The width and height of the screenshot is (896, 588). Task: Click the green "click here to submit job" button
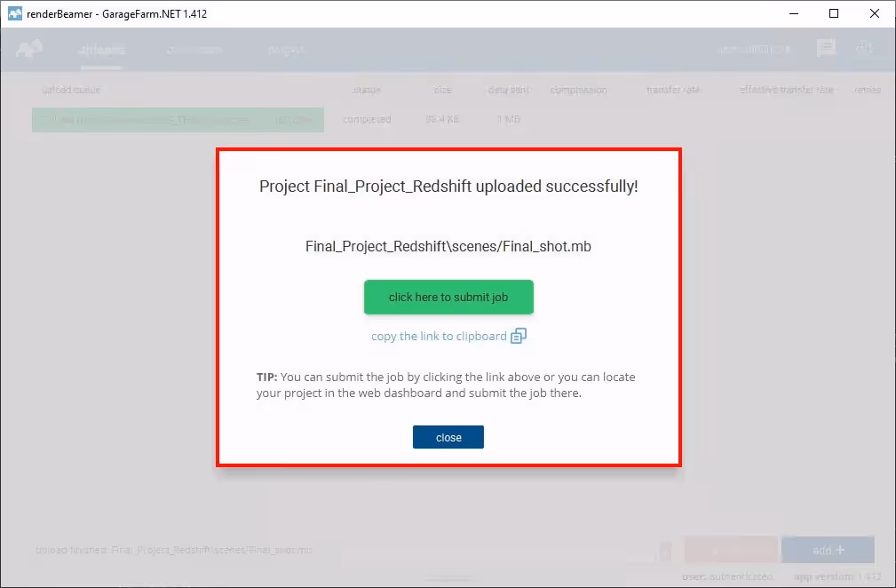pyautogui.click(x=448, y=298)
